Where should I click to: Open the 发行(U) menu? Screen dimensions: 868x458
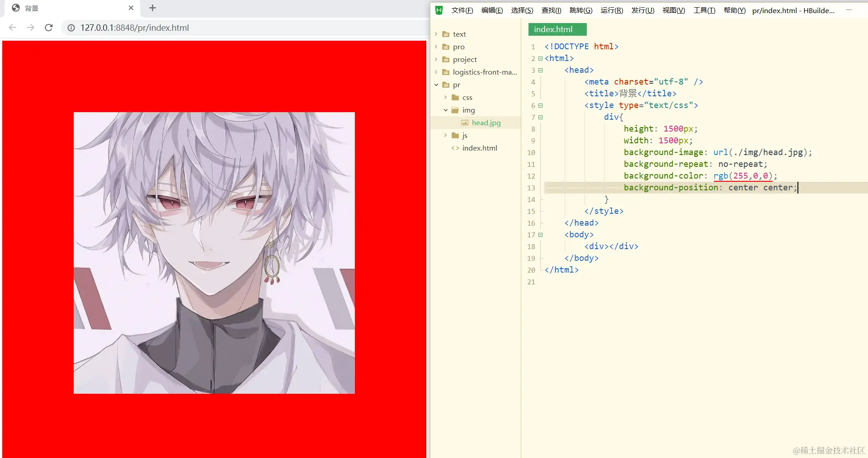(643, 10)
